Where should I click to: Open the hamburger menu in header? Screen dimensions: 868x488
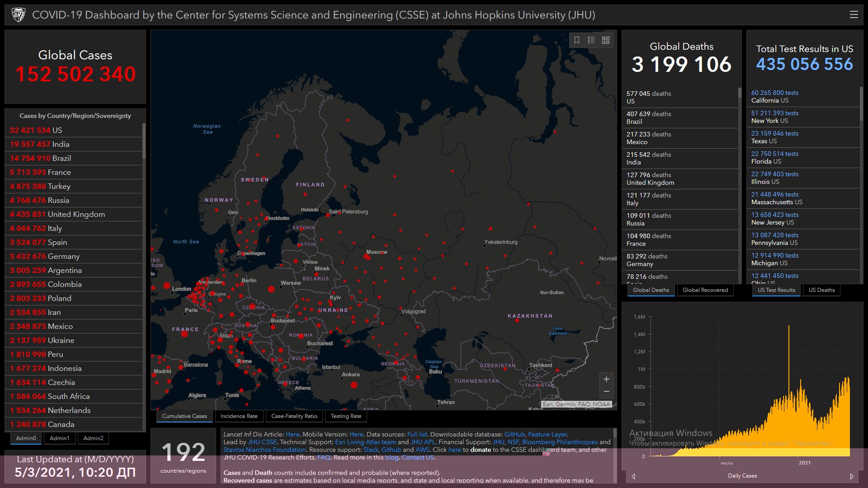[854, 14]
